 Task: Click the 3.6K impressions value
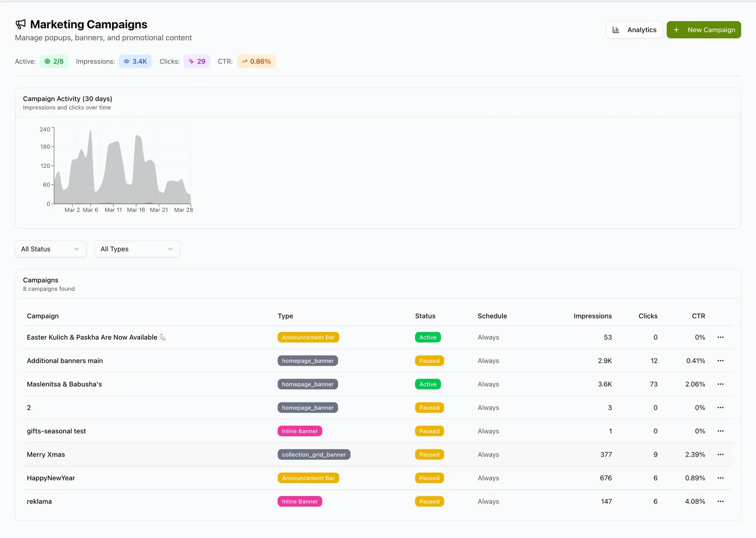[605, 384]
